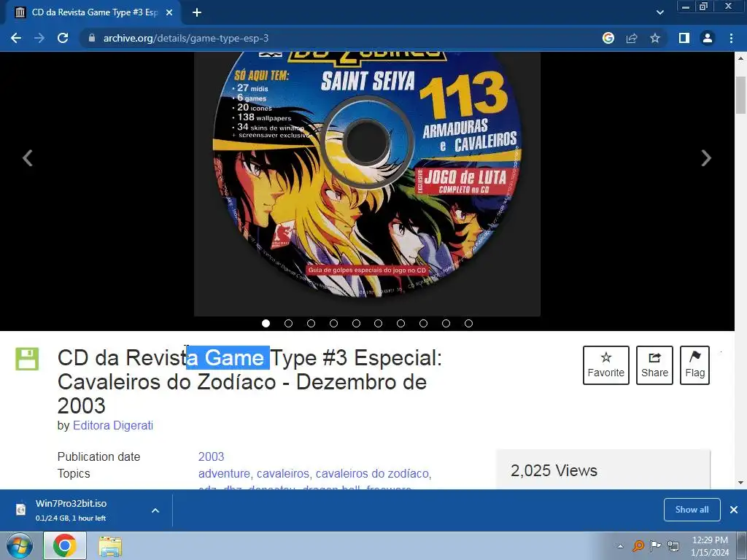Click the green floppy disk software icon
Screen dimensions: 747x560
27,359
